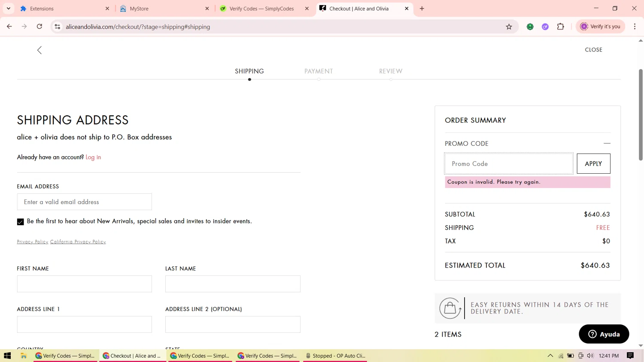Click the FREE shipping value
Screen dimensions: 644x362
point(603,228)
